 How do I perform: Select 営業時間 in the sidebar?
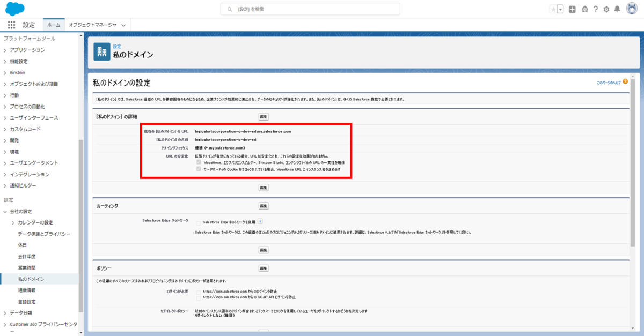point(27,267)
